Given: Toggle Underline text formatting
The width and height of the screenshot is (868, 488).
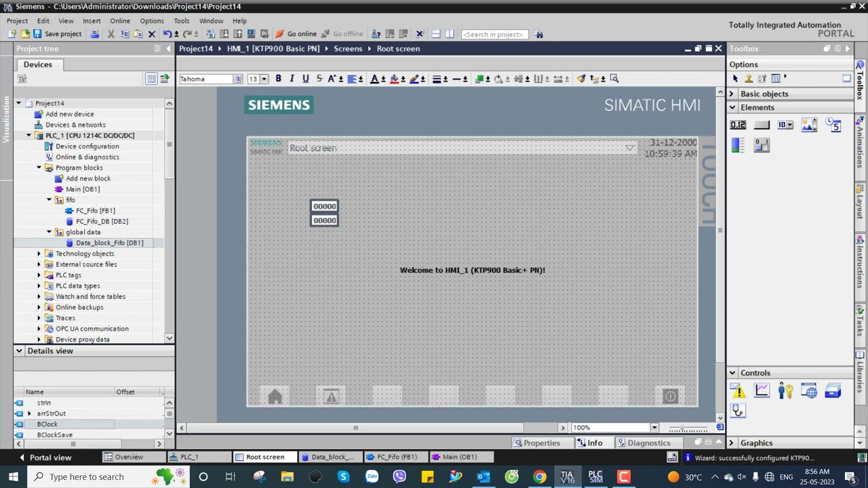Looking at the screenshot, I should pos(305,79).
